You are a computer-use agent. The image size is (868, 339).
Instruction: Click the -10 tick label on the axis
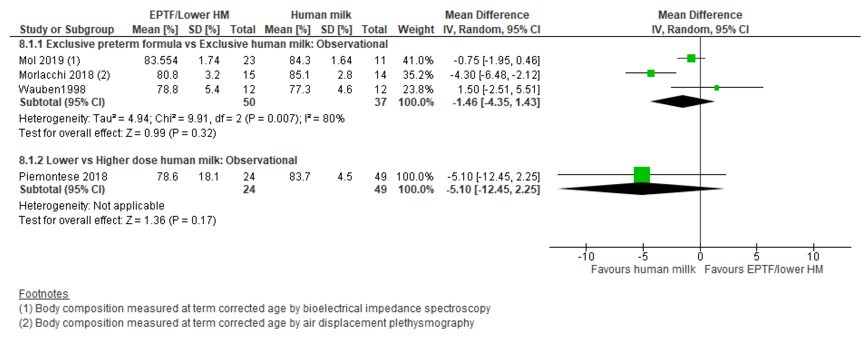pos(586,257)
